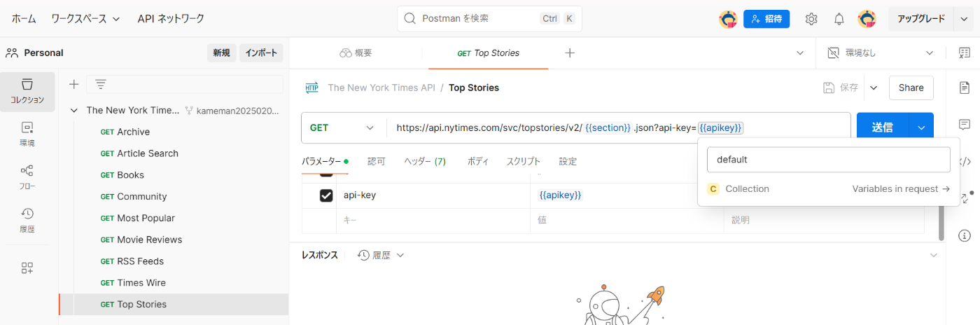Click the user avatar beside upgrade button
980x325 pixels.
(867, 19)
